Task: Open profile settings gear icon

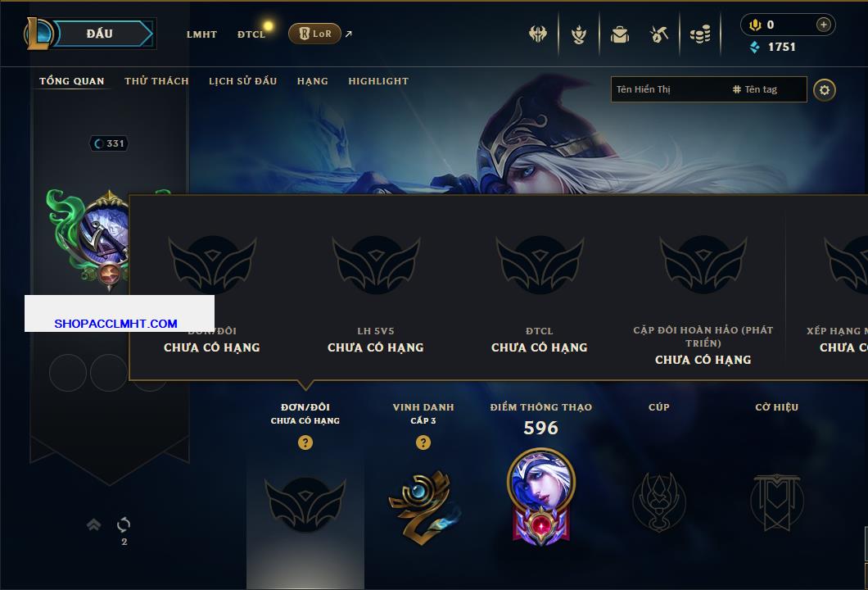Action: pyautogui.click(x=825, y=90)
